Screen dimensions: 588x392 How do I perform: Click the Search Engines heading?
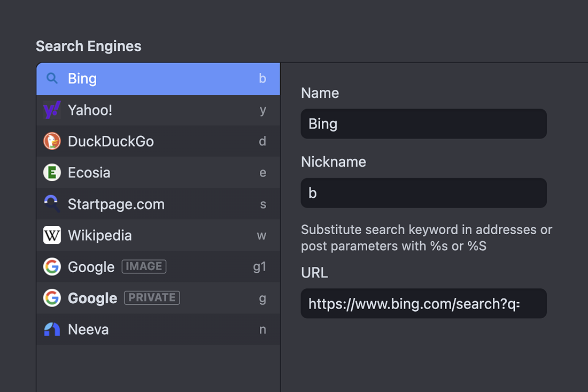pyautogui.click(x=89, y=46)
